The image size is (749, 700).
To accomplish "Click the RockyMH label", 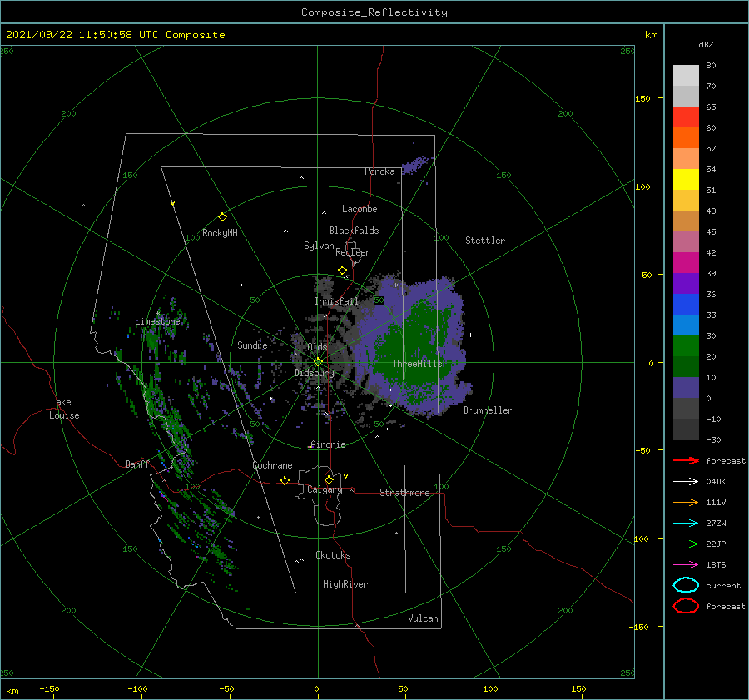I will [220, 233].
